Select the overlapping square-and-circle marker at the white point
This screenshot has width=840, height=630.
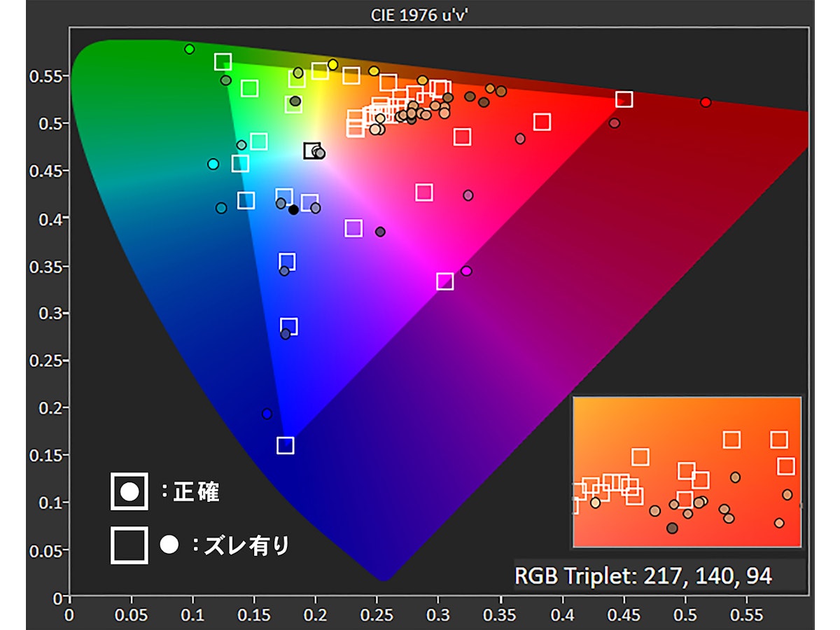(313, 150)
